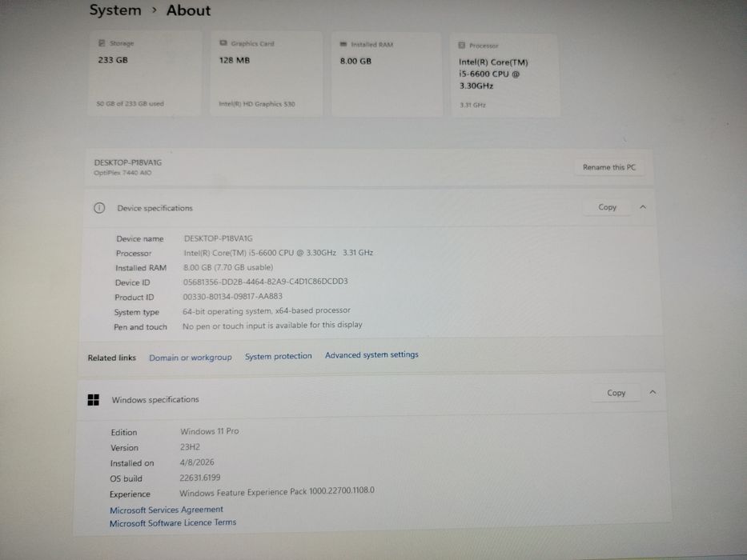Viewport: 747px width, 560px height.
Task: Click the Windows logo beside Windows specifications
Action: click(94, 400)
